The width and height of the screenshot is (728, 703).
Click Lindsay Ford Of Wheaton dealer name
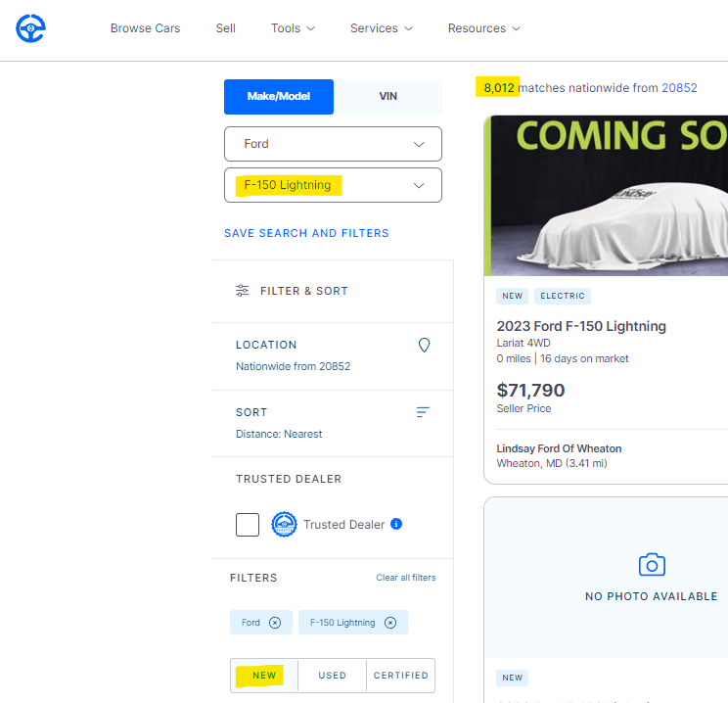coord(559,448)
